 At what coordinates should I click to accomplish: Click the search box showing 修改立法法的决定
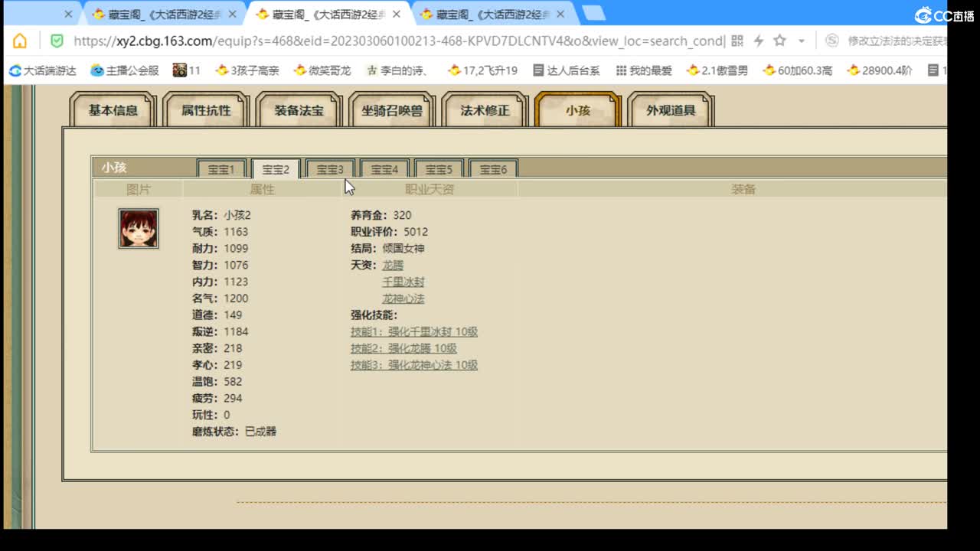coord(896,41)
